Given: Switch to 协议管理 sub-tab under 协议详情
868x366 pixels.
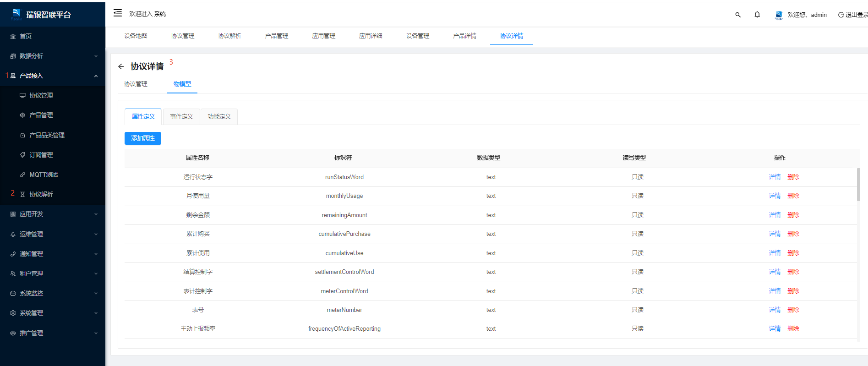Looking at the screenshot, I should (x=136, y=84).
